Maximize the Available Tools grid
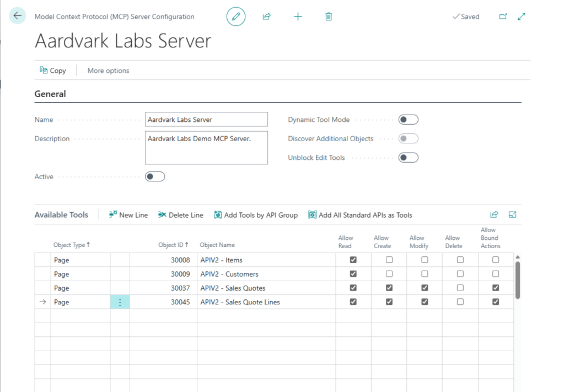Image resolution: width=564 pixels, height=392 pixels. 512,214
